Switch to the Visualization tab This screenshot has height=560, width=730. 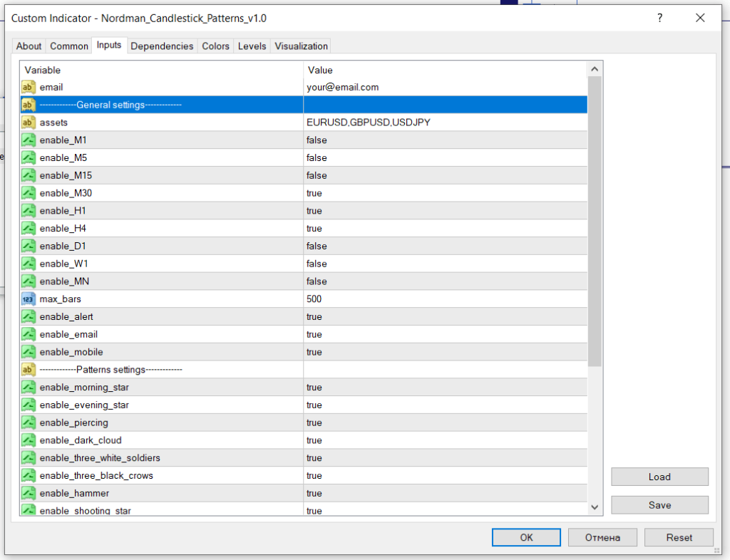(301, 46)
